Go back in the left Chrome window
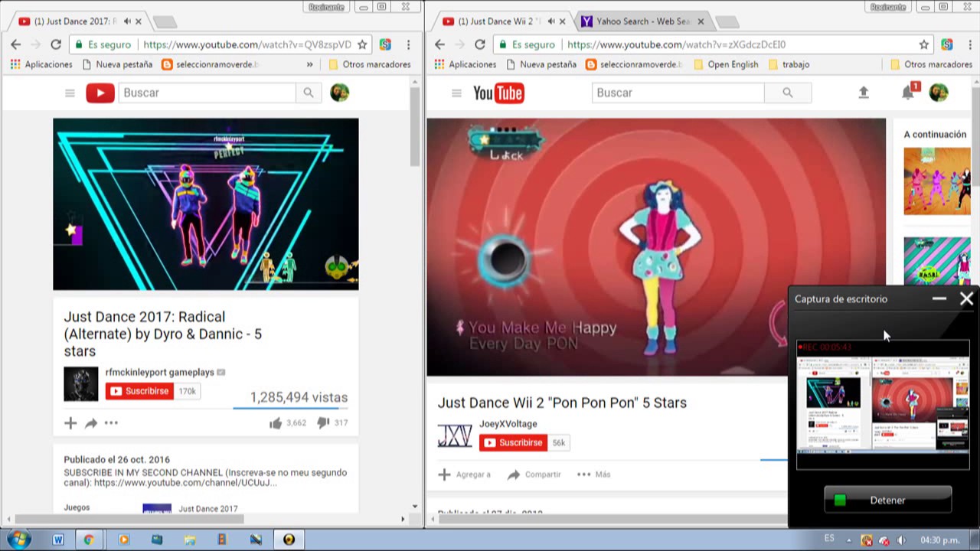 [x=16, y=44]
